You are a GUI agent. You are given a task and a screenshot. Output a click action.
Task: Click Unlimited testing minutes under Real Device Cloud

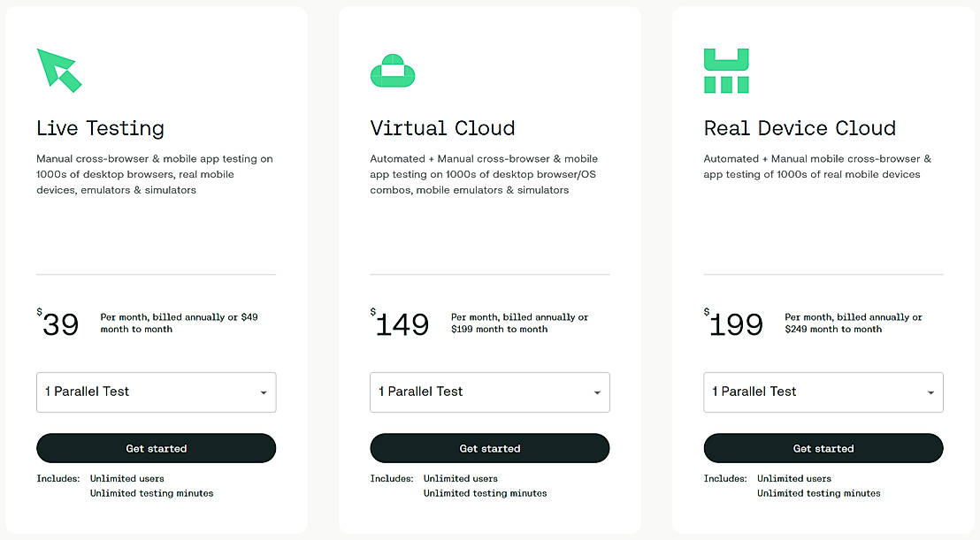[818, 493]
